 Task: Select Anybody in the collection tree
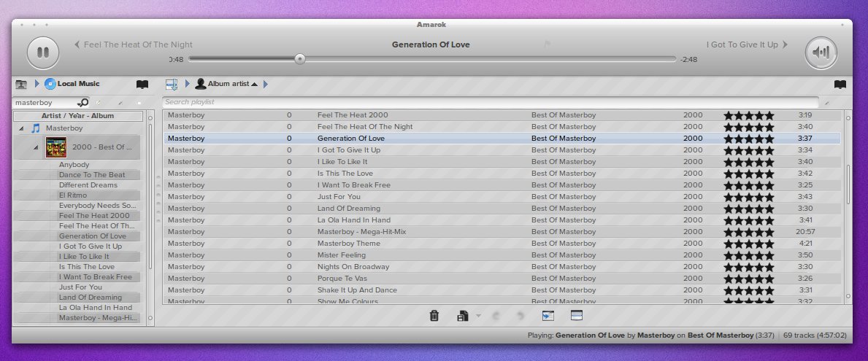point(74,165)
